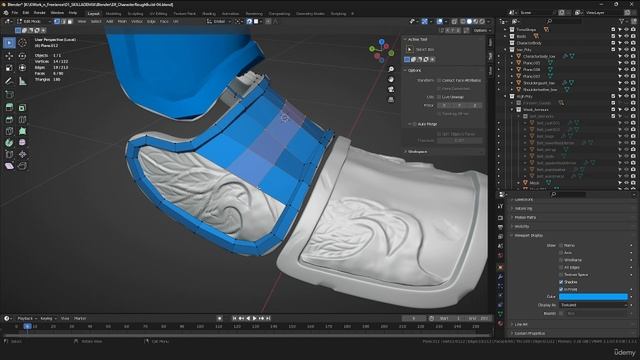
Task: Select the Loop Cut tool
Action: tap(22, 120)
